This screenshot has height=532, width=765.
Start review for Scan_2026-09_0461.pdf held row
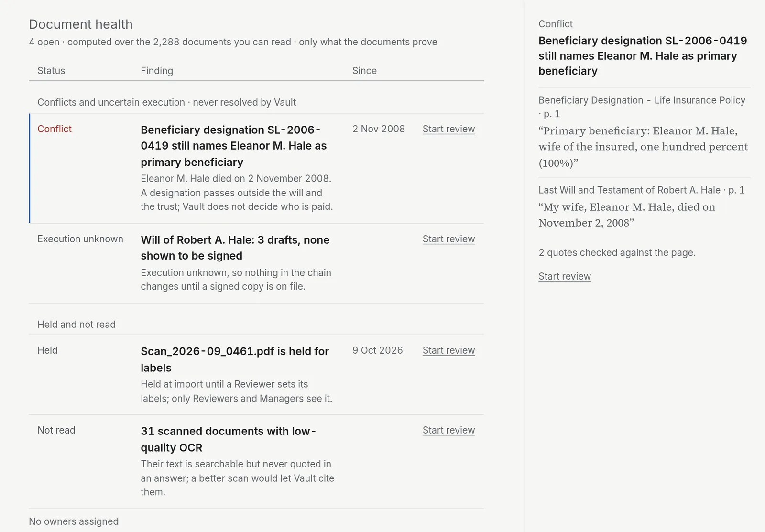click(x=448, y=350)
